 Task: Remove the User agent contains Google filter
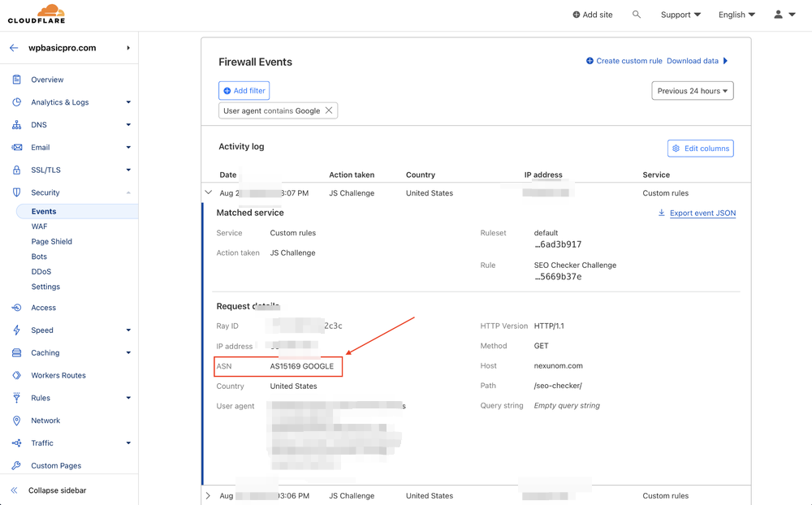click(329, 110)
